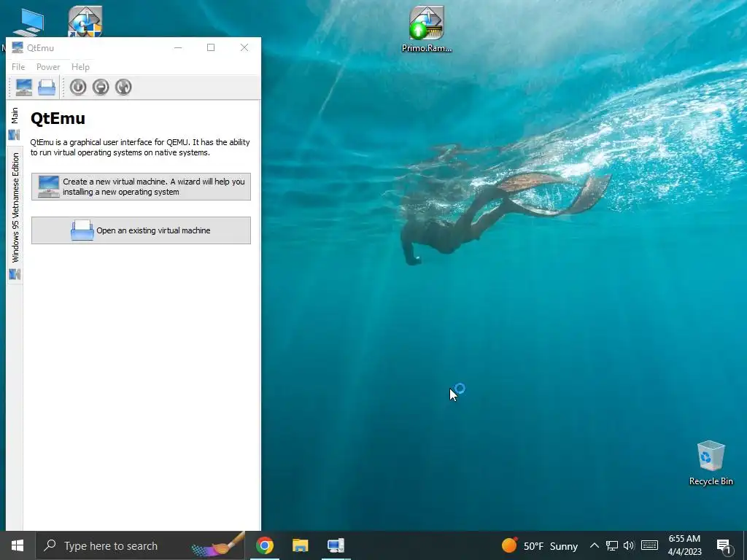Open the File menu
This screenshot has width=747, height=560.
click(18, 67)
